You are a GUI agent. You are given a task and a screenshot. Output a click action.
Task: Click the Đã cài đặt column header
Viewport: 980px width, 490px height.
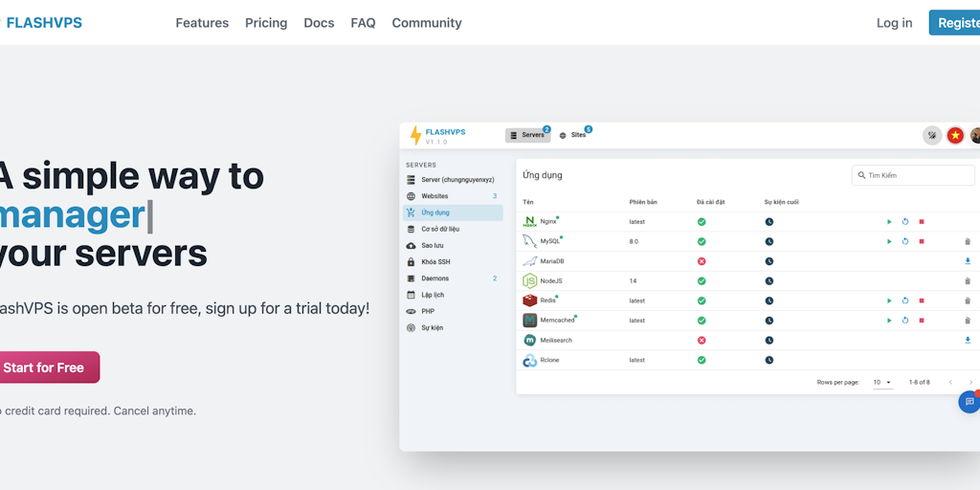[x=711, y=202]
